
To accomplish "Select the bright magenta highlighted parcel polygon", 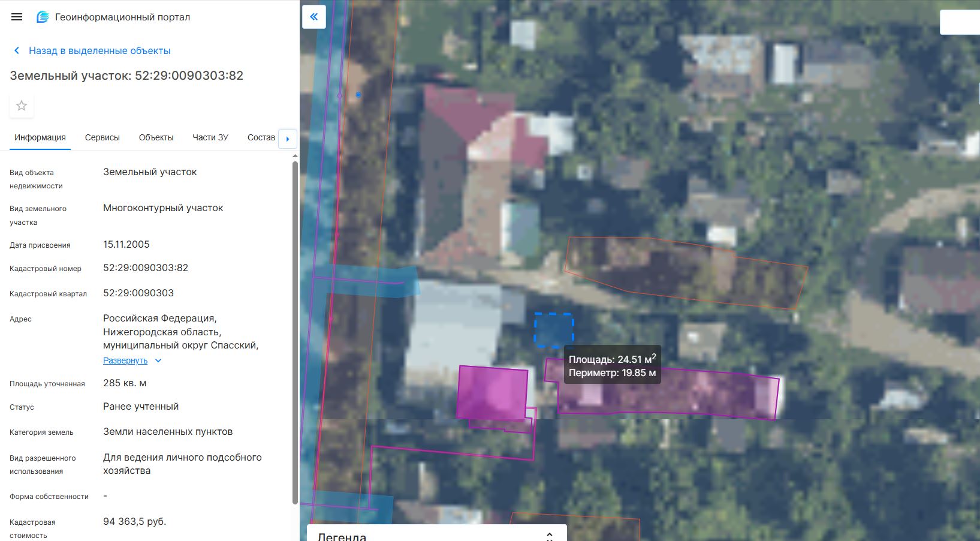I will (x=493, y=393).
